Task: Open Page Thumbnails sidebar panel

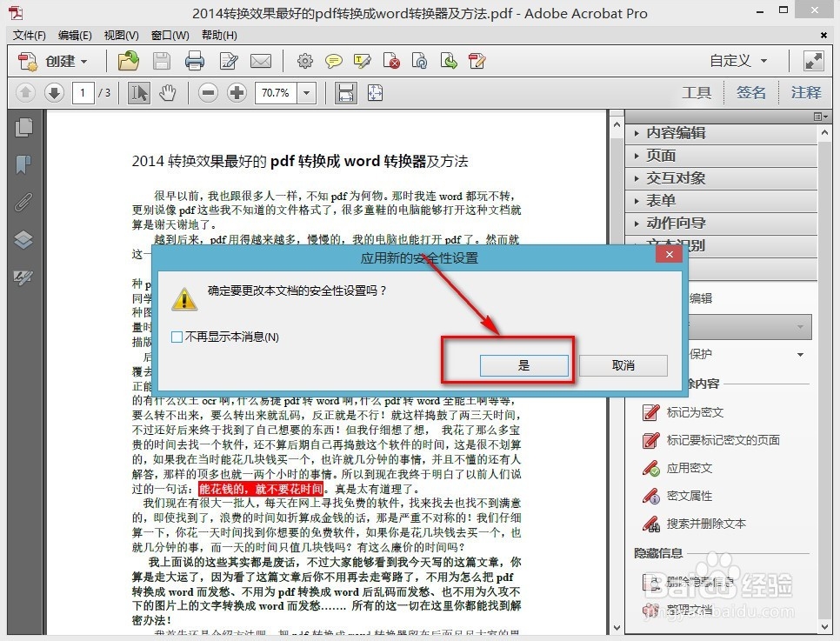Action: click(x=23, y=128)
